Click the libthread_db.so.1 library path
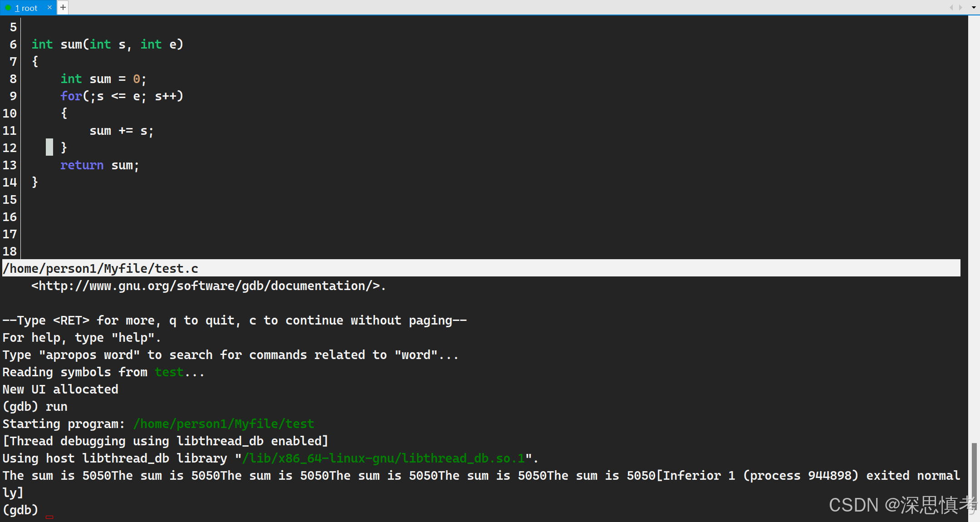980x522 pixels. point(383,458)
